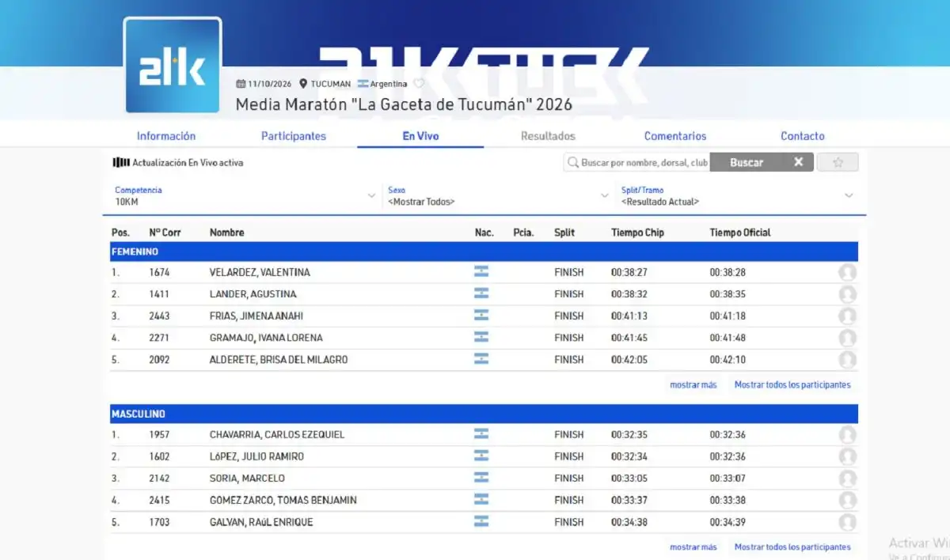Open the Split/Tramo dropdown

coord(738,196)
